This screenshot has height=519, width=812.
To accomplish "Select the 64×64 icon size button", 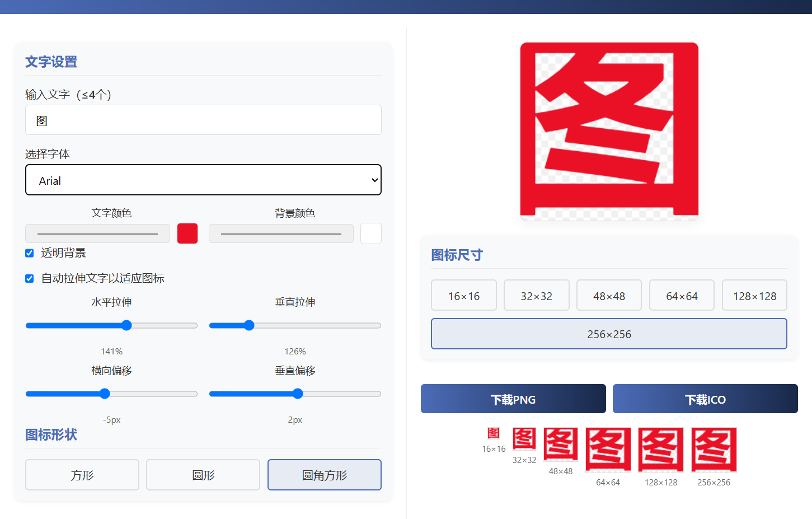I will click(682, 296).
